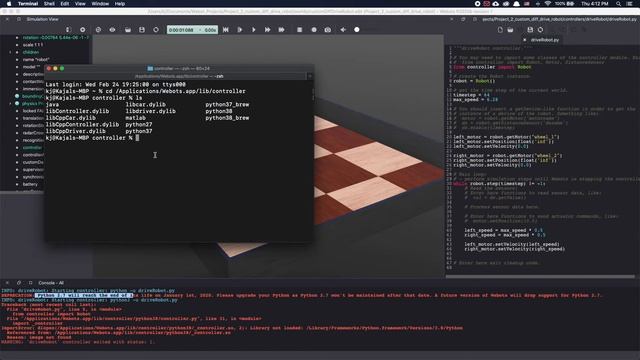Click the terminal command prompt line
This screenshot has width=640, height=360.
click(x=92, y=138)
